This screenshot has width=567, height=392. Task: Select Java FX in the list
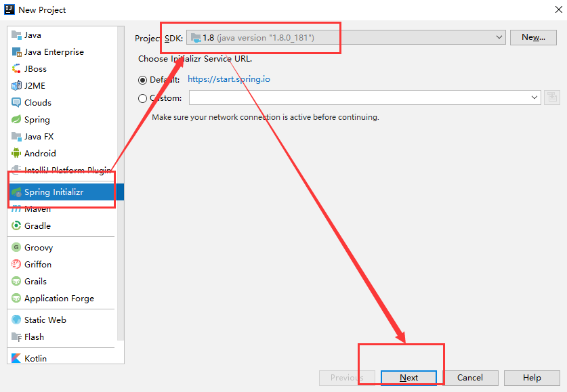point(62,136)
